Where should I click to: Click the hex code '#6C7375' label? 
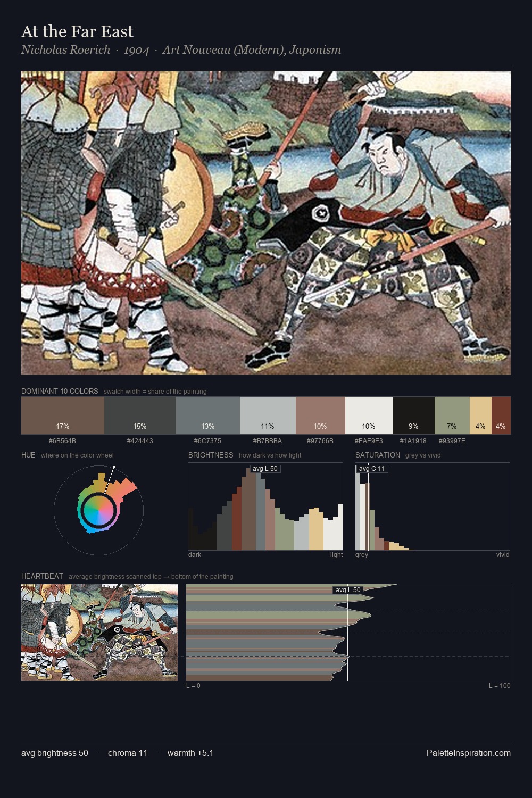[207, 440]
